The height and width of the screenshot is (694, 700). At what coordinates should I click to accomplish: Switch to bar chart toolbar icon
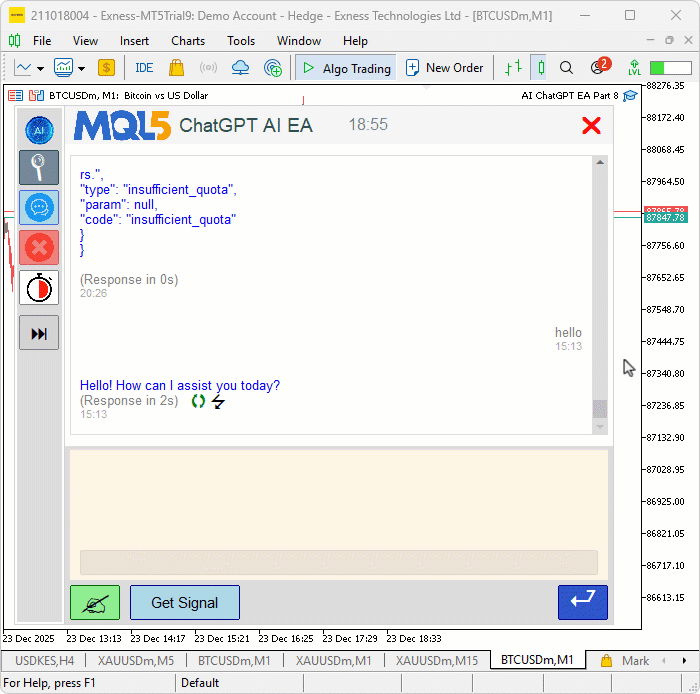click(513, 68)
